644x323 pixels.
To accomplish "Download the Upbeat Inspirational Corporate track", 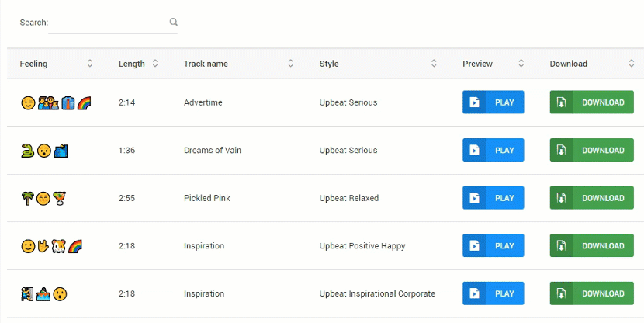I will pyautogui.click(x=591, y=293).
